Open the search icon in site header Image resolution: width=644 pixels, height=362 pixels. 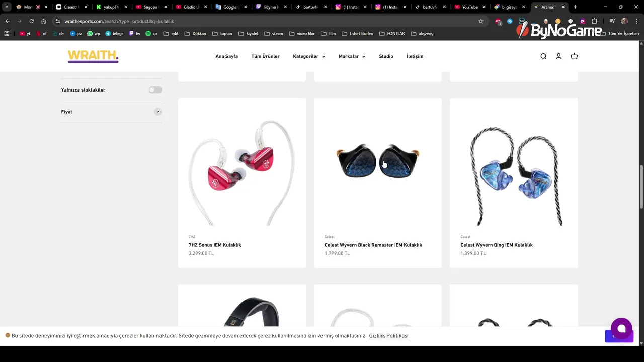coord(543,56)
